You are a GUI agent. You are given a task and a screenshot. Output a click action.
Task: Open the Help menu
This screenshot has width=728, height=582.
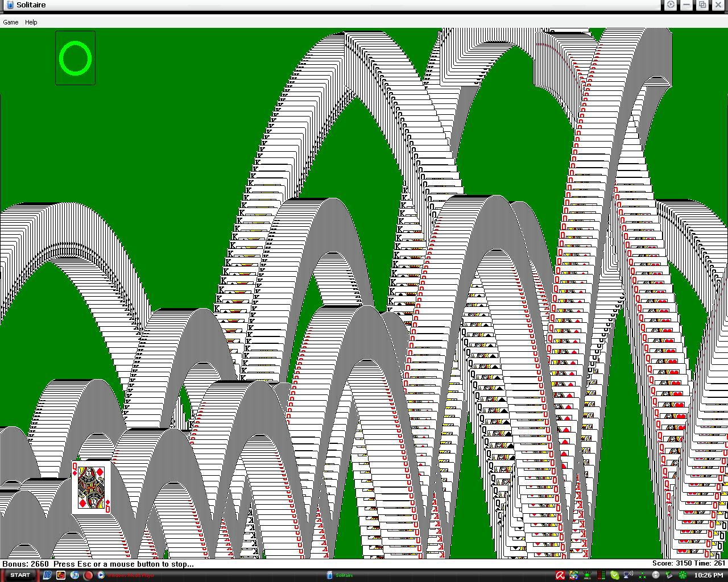coord(31,22)
